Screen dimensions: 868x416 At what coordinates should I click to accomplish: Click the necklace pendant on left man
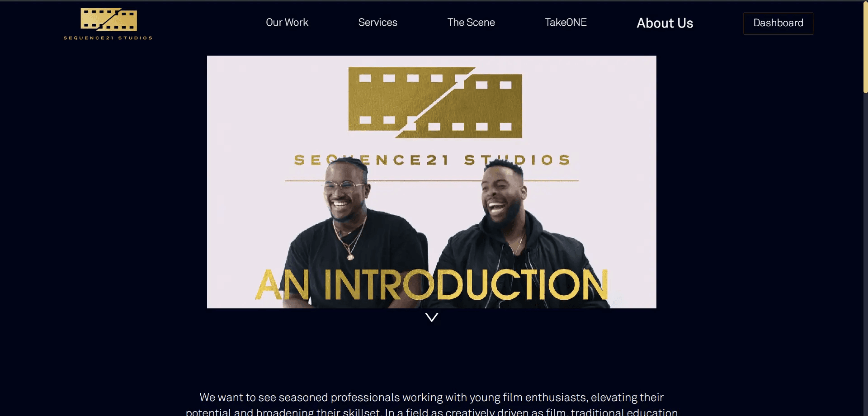point(350,257)
